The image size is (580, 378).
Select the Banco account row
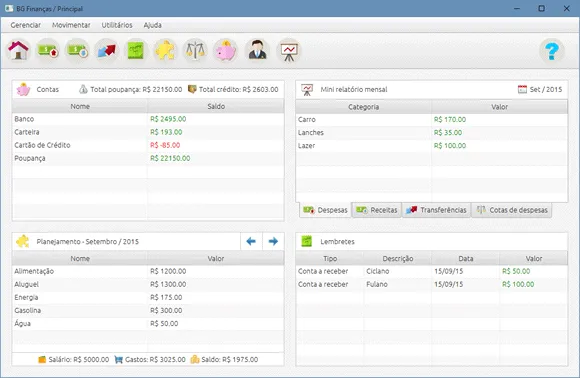click(x=148, y=119)
